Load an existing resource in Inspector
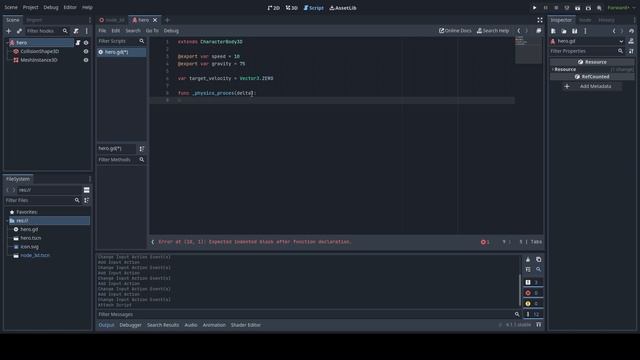The height and width of the screenshot is (360, 640). click(564, 31)
